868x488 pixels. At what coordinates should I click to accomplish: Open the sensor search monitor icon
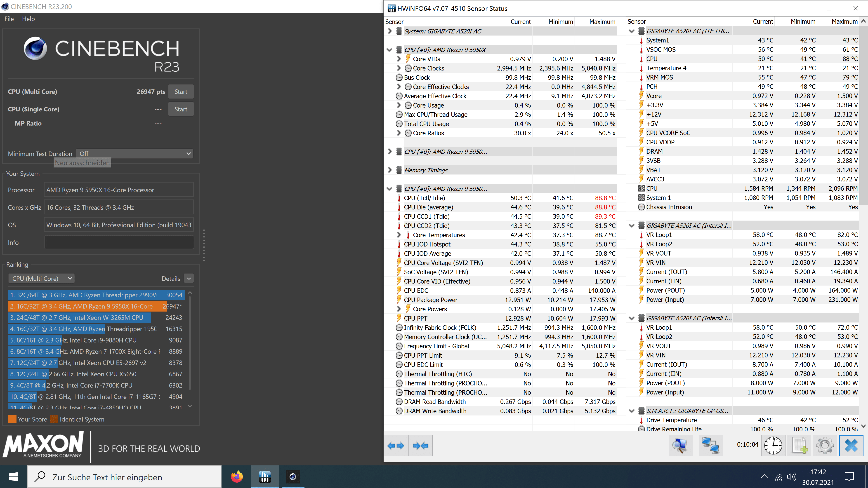click(x=680, y=446)
